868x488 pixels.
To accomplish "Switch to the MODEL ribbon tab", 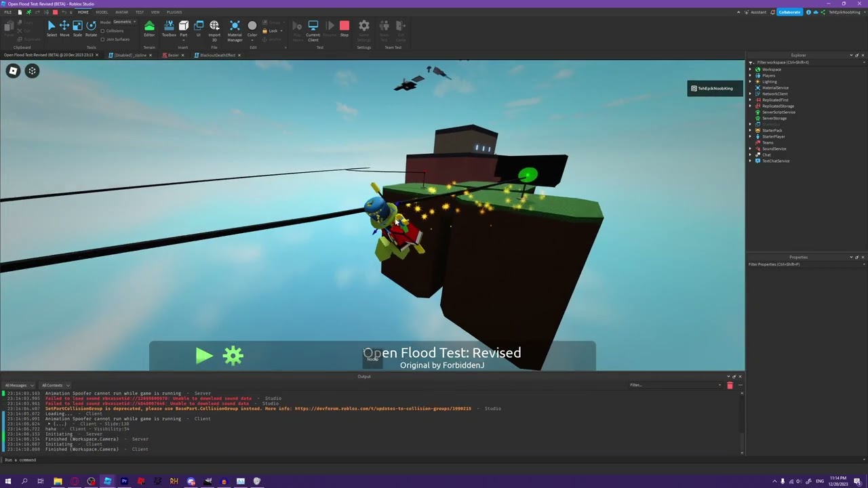I will (x=102, y=12).
